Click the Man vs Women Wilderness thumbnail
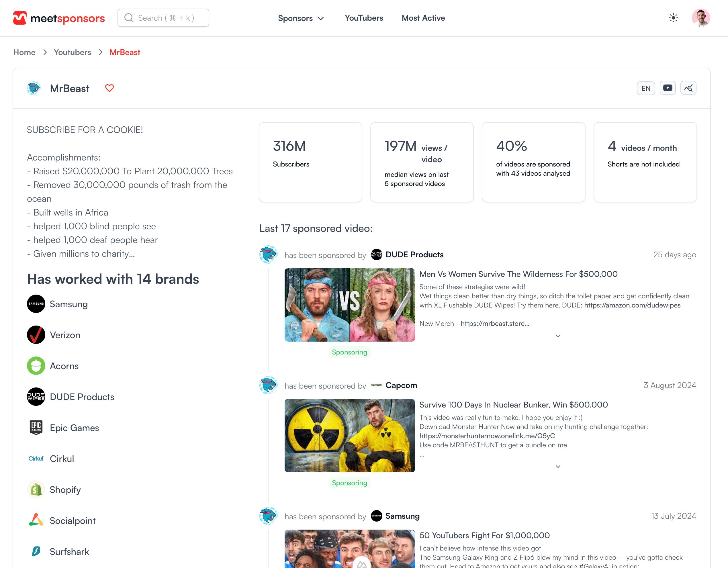 pyautogui.click(x=349, y=304)
